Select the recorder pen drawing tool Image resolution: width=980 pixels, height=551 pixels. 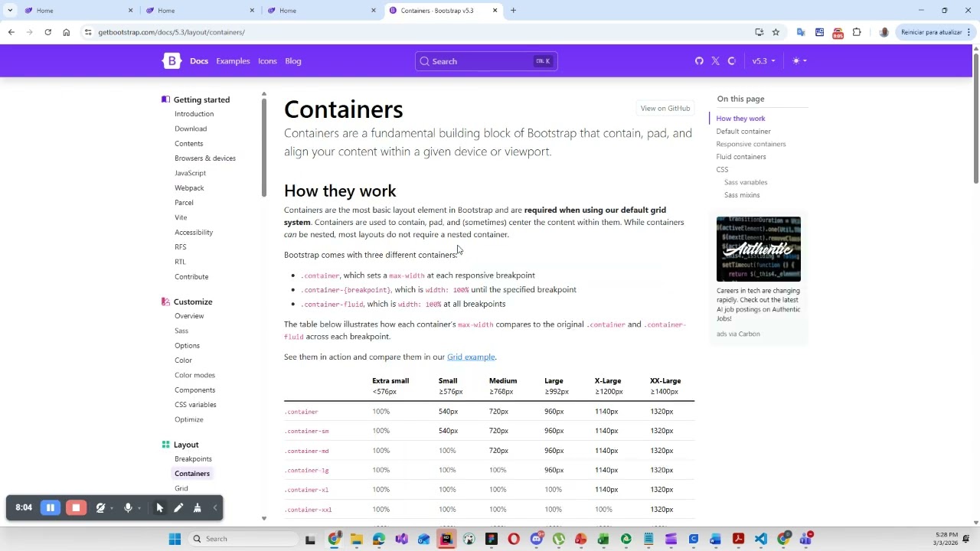pyautogui.click(x=178, y=508)
